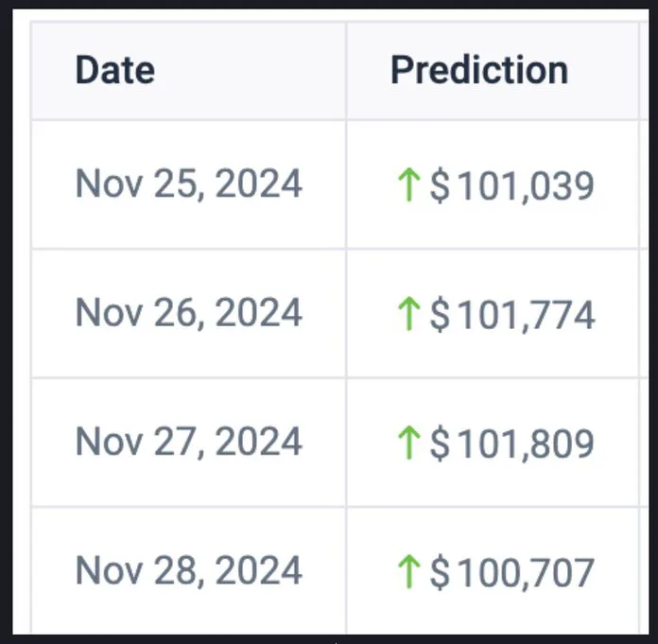Click the $100,707 prediction value

512,572
